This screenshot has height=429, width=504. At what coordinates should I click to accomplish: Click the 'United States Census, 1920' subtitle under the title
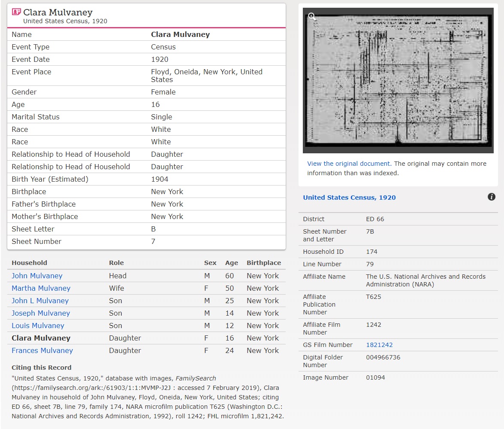(65, 21)
